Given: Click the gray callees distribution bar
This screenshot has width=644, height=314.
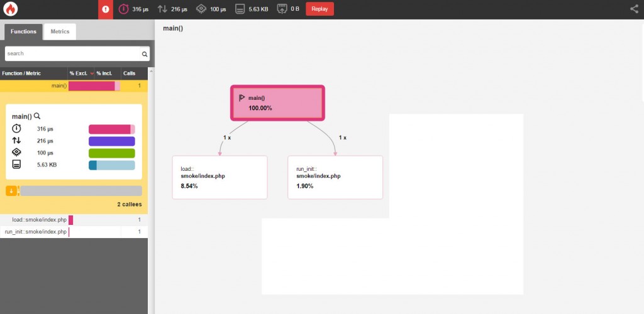Looking at the screenshot, I should click(81, 191).
